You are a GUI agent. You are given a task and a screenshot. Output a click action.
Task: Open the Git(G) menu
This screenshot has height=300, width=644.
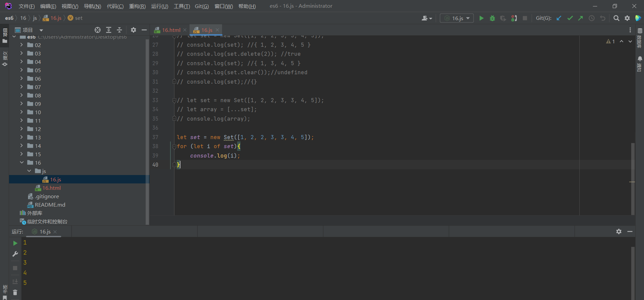tap(202, 6)
